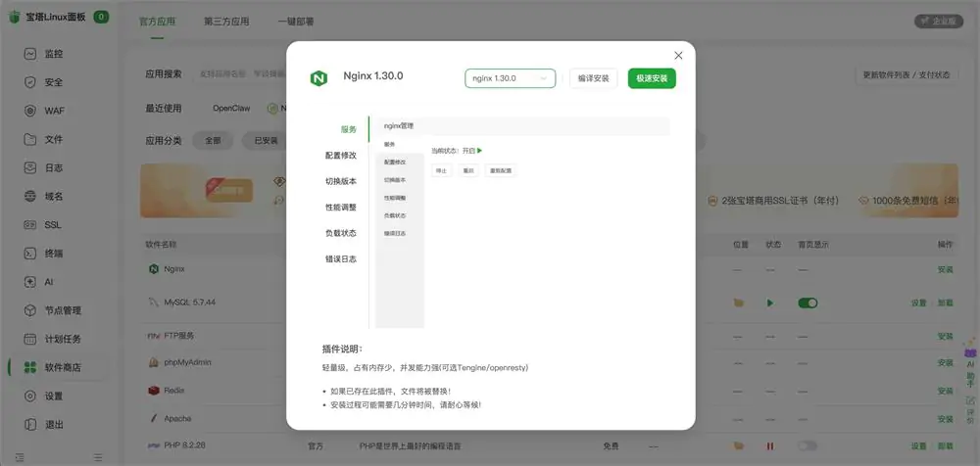Filter apps by 已安装 category
The width and height of the screenshot is (980, 466).
click(x=266, y=141)
